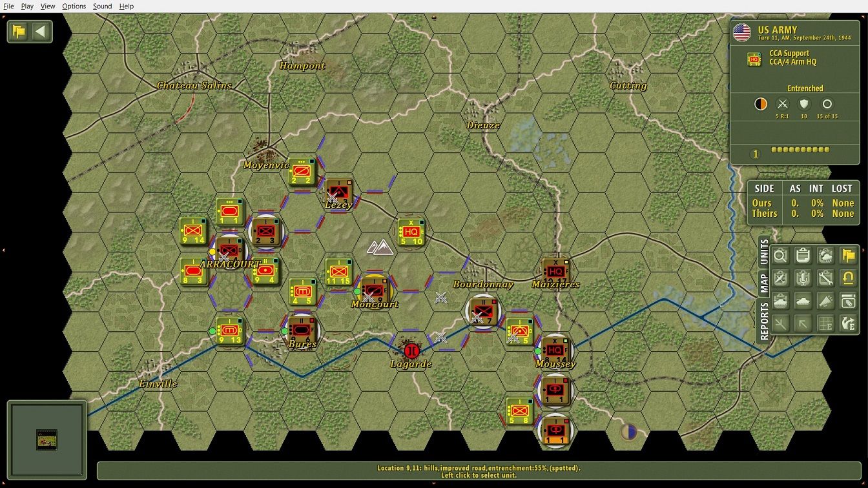868x488 pixels.
Task: Click the plain tank icon button
Action: pyautogui.click(x=803, y=301)
